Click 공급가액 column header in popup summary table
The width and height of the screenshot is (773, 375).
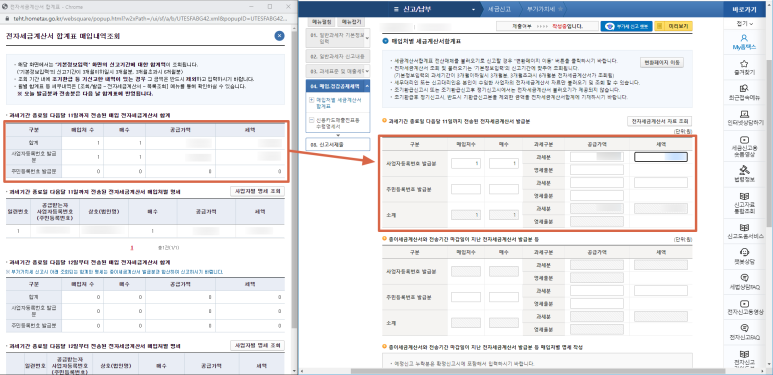[179, 130]
